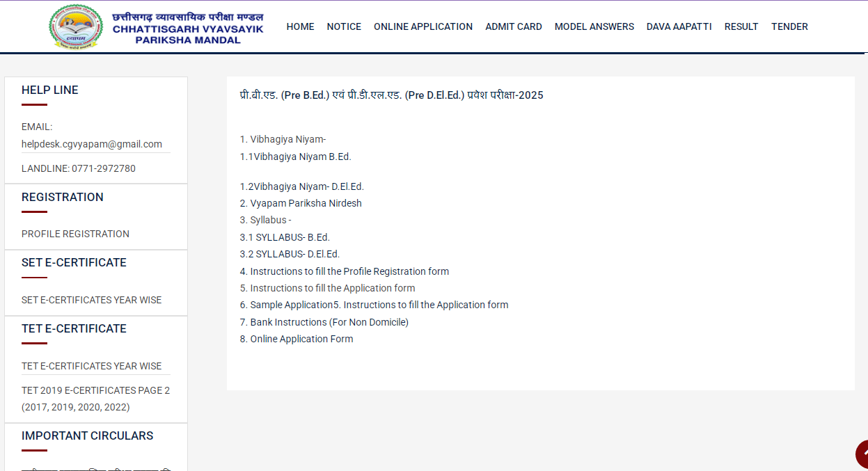This screenshot has height=471, width=868.
Task: Open the HOME menu item
Action: [300, 26]
